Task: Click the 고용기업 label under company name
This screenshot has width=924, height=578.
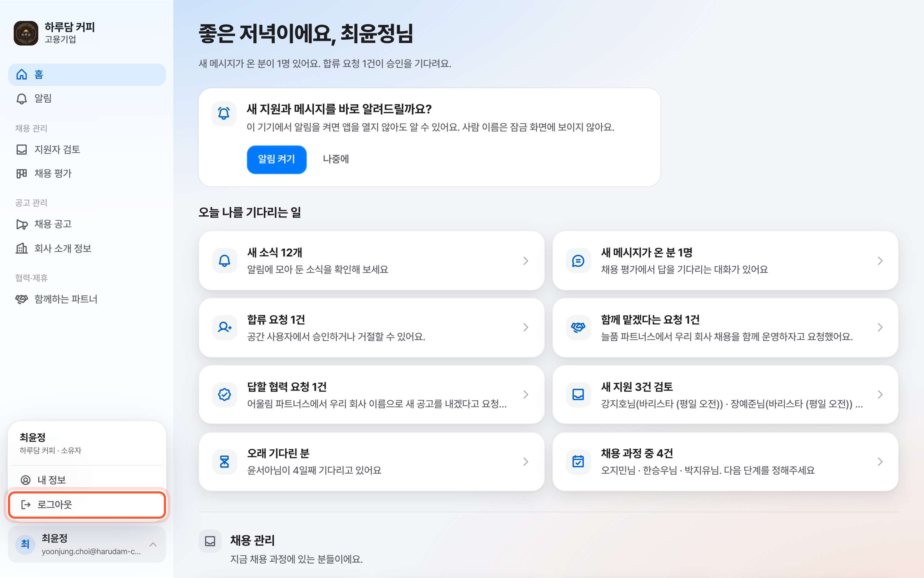Action: click(x=60, y=39)
